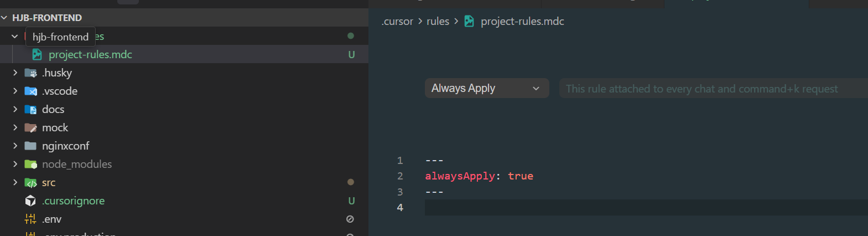Click the node_modules folder icon
This screenshot has width=868, height=236.
tap(31, 165)
